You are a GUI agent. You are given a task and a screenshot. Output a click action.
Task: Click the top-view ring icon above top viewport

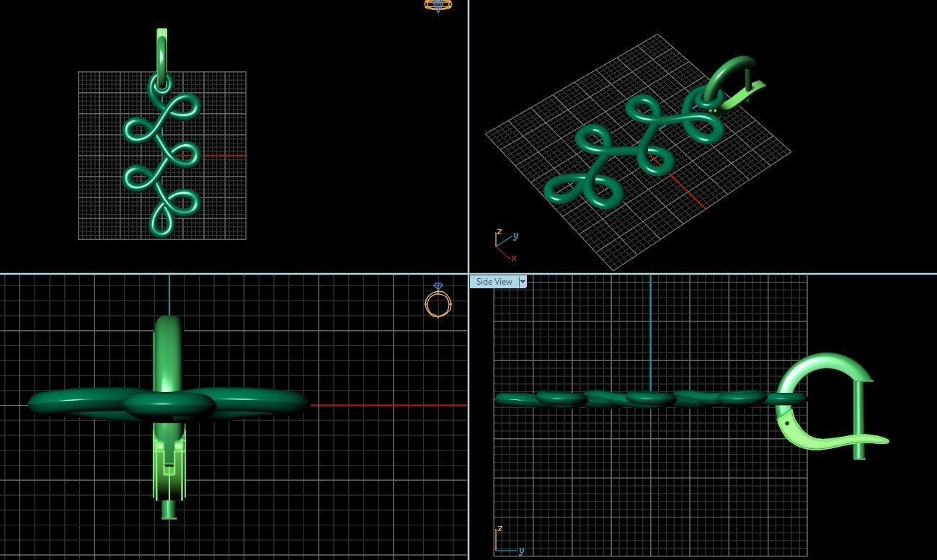click(x=438, y=5)
